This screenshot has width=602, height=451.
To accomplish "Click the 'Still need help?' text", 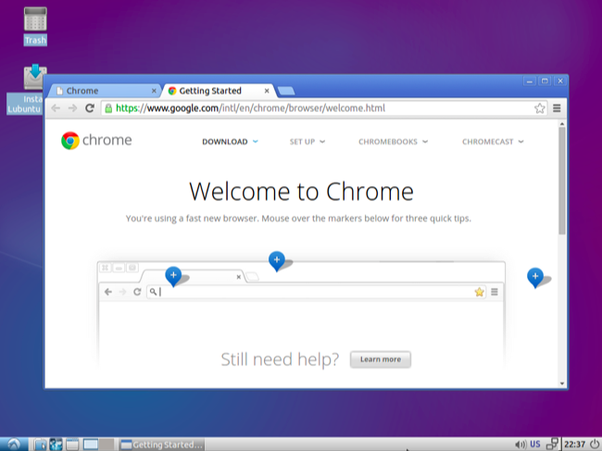I will [x=280, y=360].
